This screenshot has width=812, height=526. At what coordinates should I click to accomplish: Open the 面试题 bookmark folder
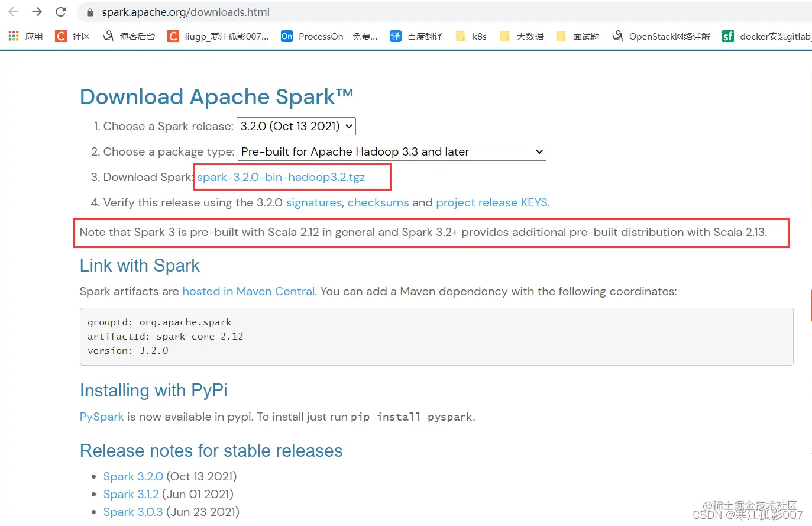[x=578, y=36]
